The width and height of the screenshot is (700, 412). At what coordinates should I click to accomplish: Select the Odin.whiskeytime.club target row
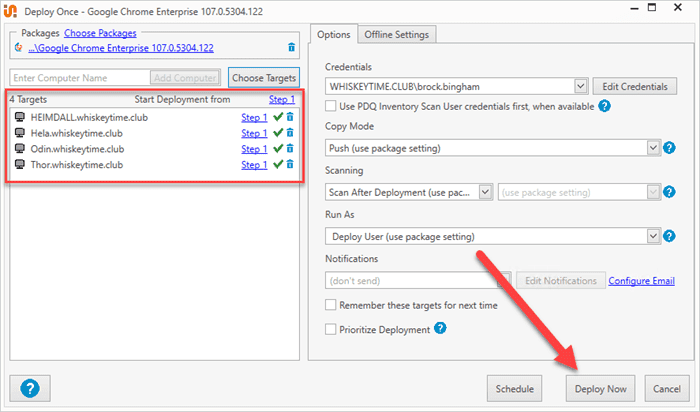(x=154, y=149)
